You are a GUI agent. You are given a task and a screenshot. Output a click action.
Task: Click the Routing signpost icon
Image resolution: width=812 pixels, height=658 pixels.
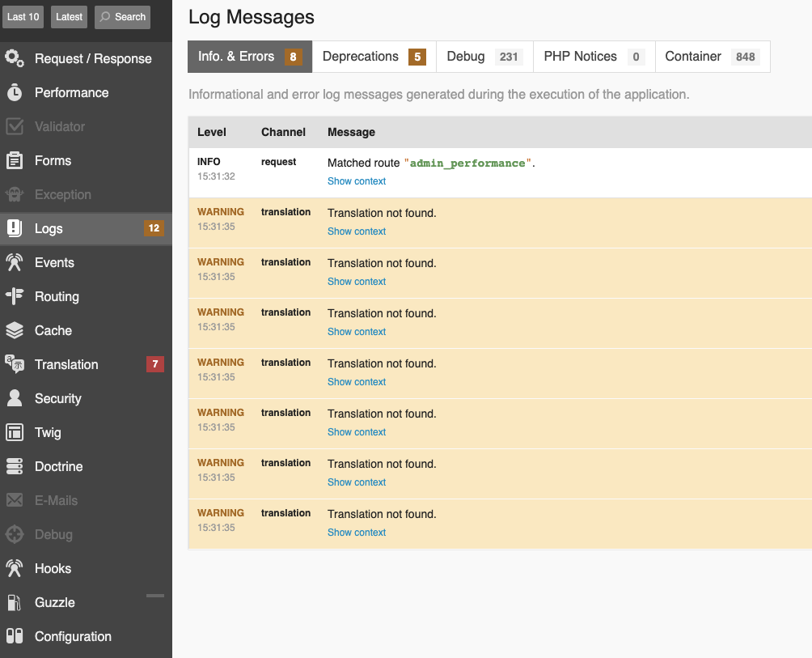pyautogui.click(x=15, y=296)
